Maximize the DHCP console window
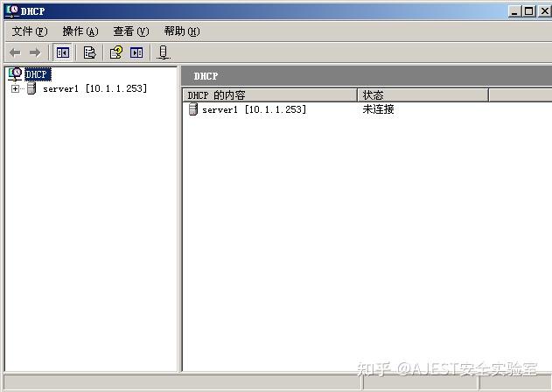Screen dimensions: 552x392 (x=528, y=11)
